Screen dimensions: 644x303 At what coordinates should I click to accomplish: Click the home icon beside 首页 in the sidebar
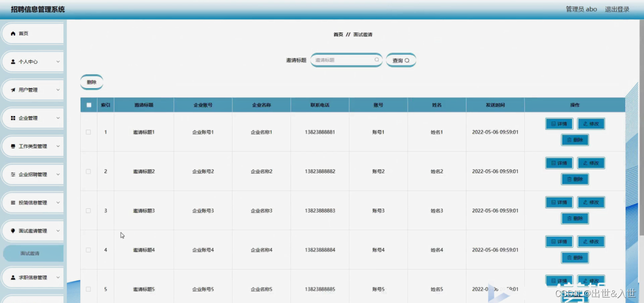(x=14, y=33)
